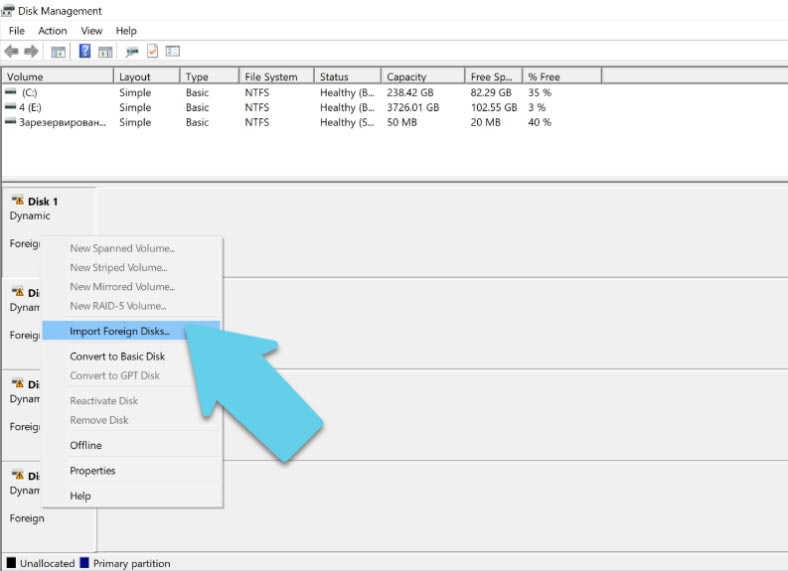
Task: Click the 3726.01 GB capacity cell
Action: pos(413,108)
